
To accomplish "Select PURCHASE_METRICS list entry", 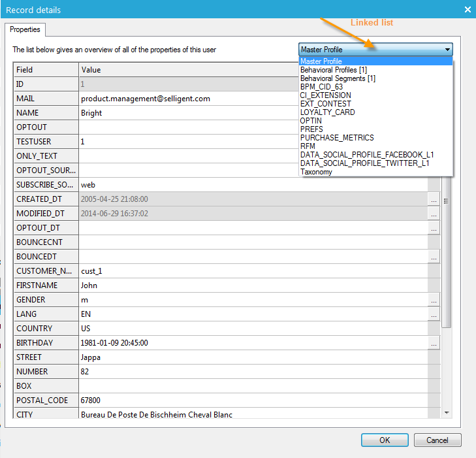I will coord(337,138).
